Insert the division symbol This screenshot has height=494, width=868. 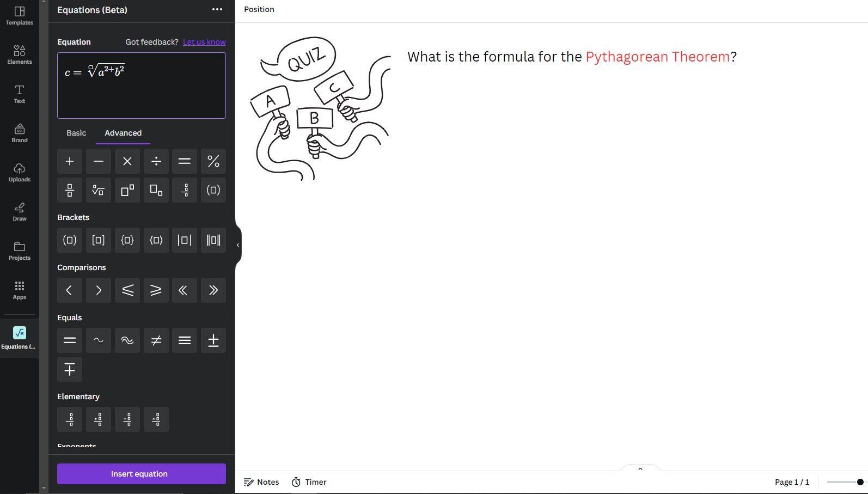156,161
